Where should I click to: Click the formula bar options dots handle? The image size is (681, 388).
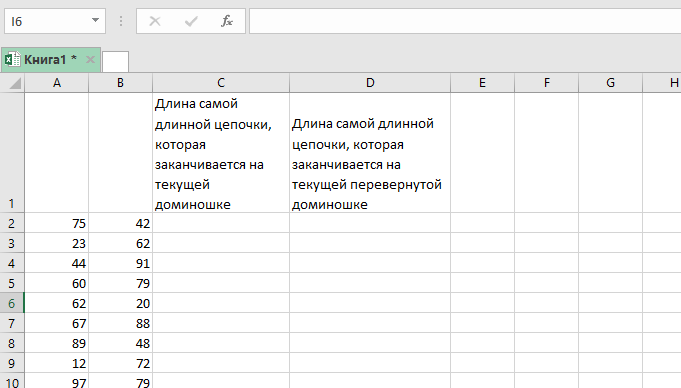coord(121,21)
